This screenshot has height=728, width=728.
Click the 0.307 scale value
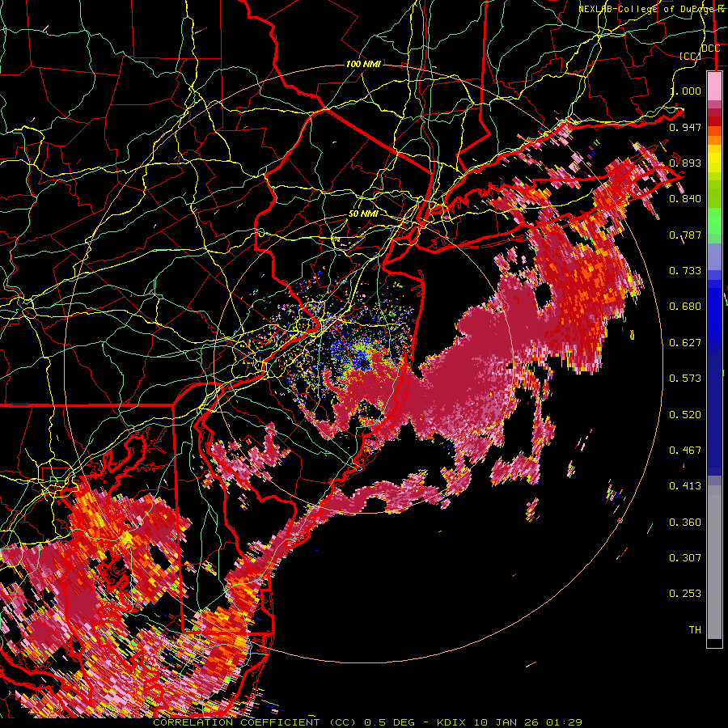pos(685,558)
